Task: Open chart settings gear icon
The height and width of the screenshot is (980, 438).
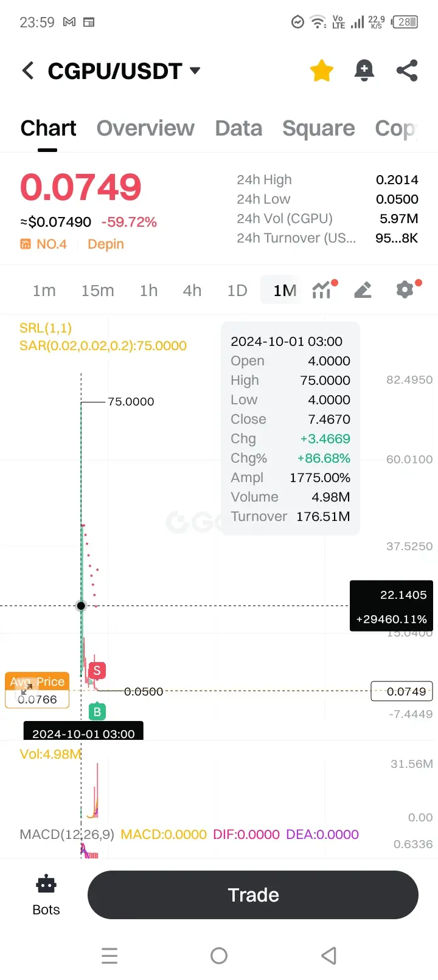Action: (x=407, y=289)
